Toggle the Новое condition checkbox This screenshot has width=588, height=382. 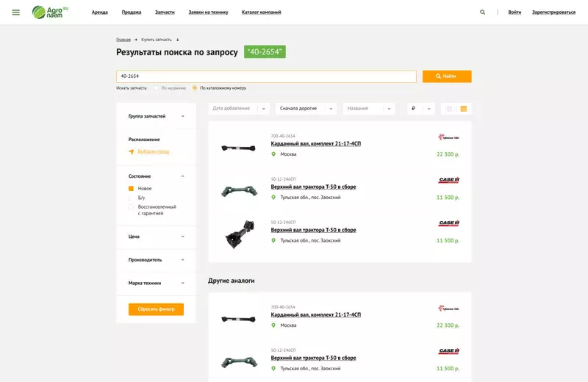[132, 189]
